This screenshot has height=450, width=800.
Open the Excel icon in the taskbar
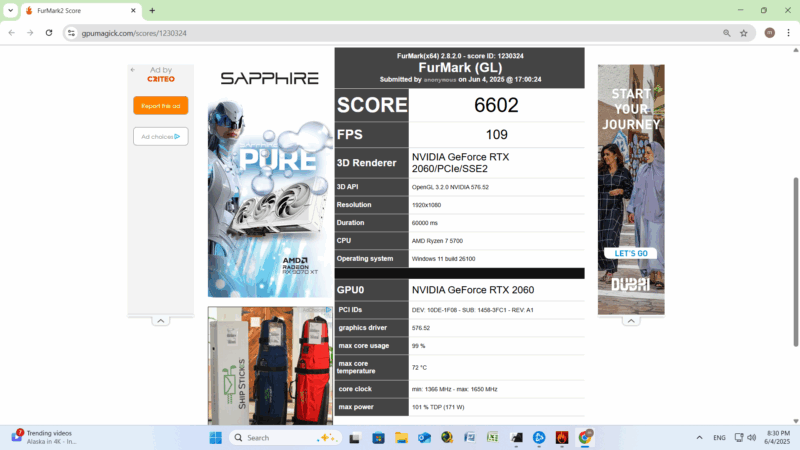(x=493, y=438)
